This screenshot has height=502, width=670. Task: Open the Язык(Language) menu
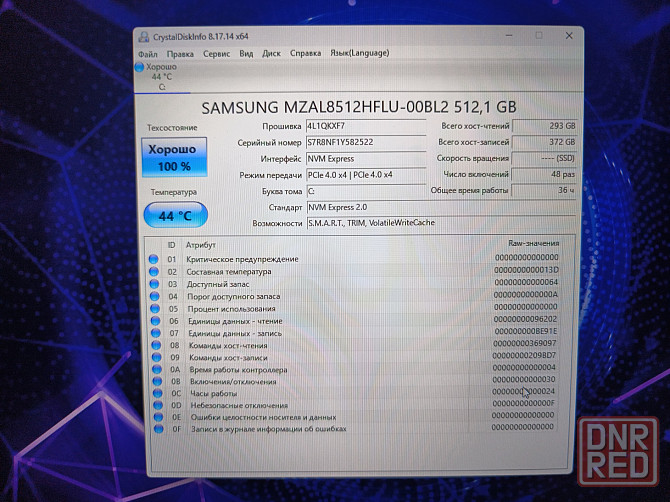(359, 53)
